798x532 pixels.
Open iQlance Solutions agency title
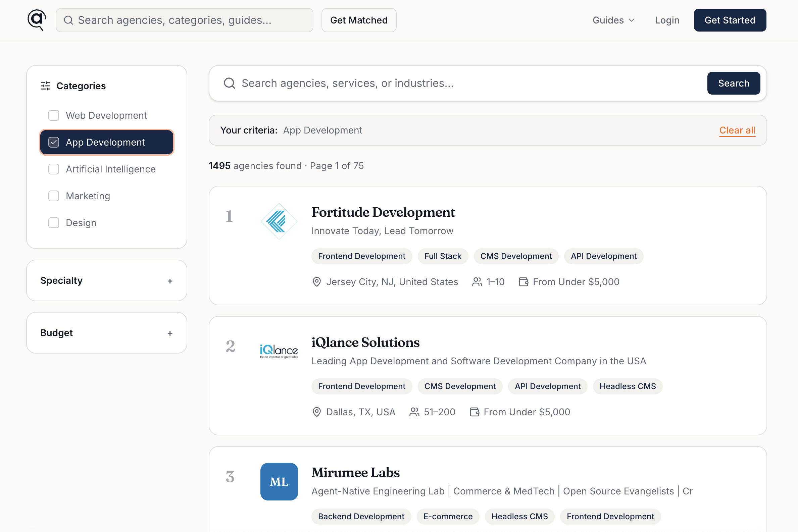click(365, 343)
